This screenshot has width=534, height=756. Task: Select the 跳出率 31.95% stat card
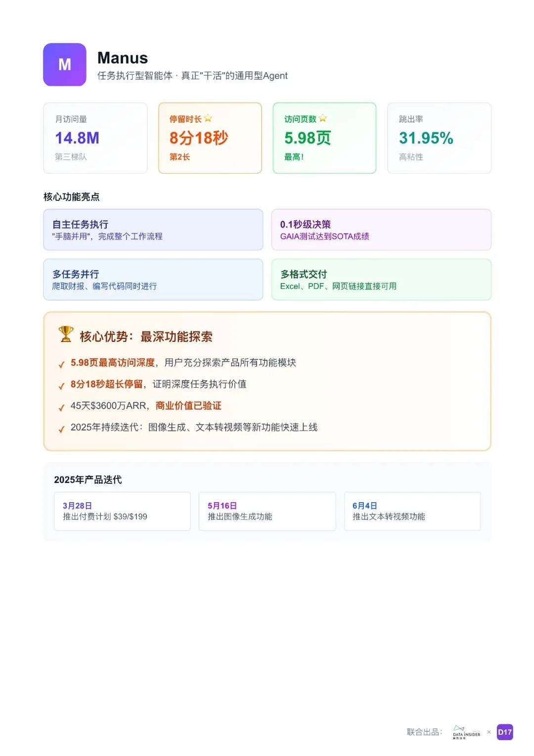coord(439,138)
